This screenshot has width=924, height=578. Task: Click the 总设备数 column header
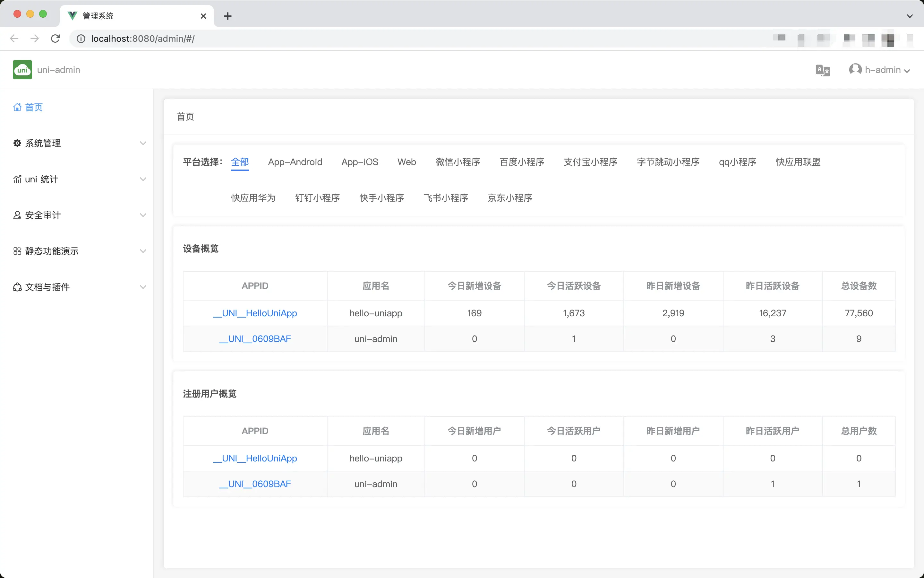(859, 286)
